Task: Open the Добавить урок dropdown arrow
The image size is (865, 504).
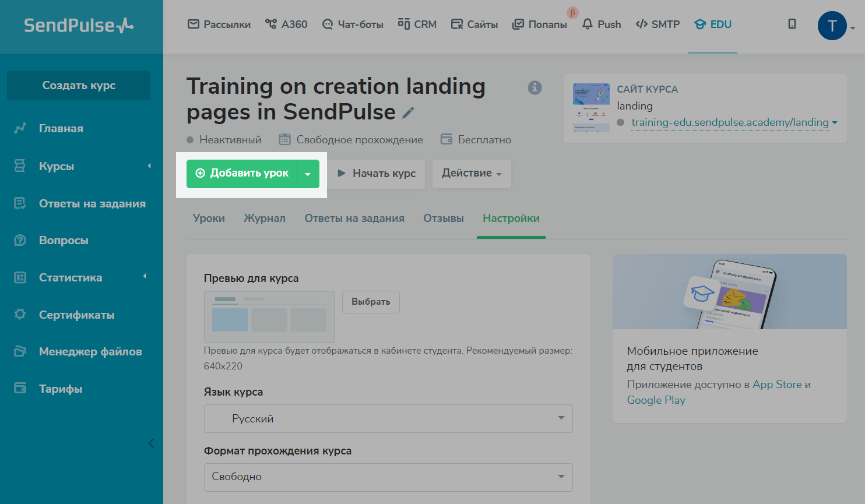Action: pyautogui.click(x=308, y=174)
